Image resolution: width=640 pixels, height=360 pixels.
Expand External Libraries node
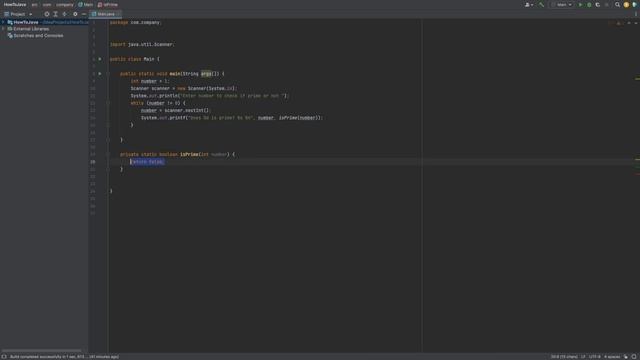coord(3,29)
